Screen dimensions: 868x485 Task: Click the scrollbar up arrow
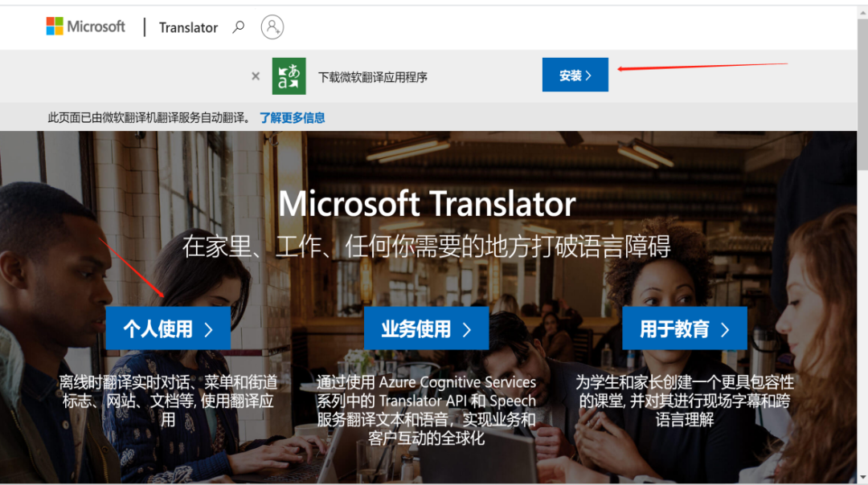pyautogui.click(x=862, y=11)
